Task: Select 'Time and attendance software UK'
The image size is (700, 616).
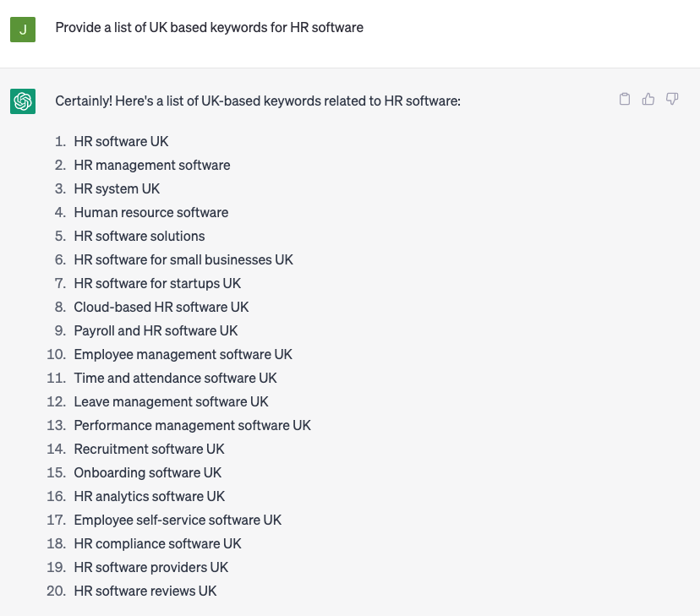Action: click(175, 378)
